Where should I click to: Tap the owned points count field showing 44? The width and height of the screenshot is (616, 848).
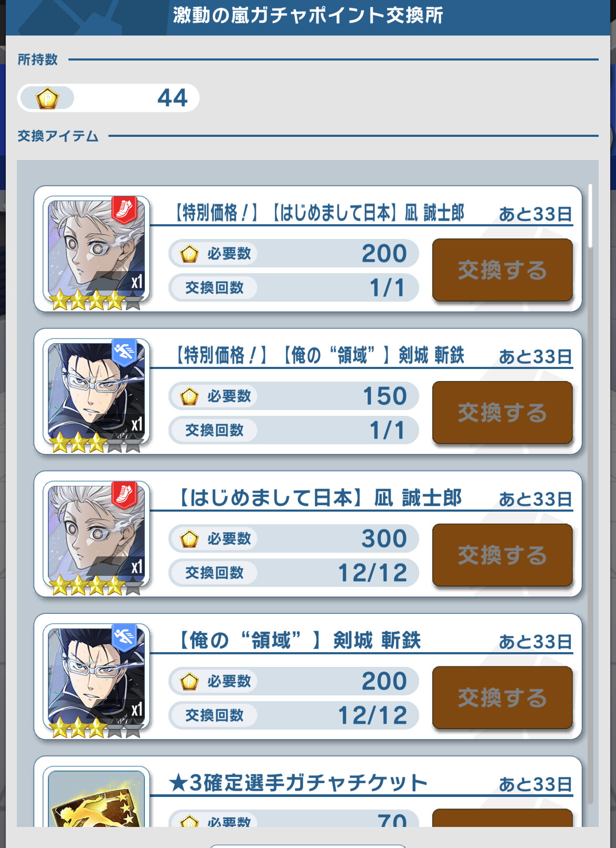108,98
